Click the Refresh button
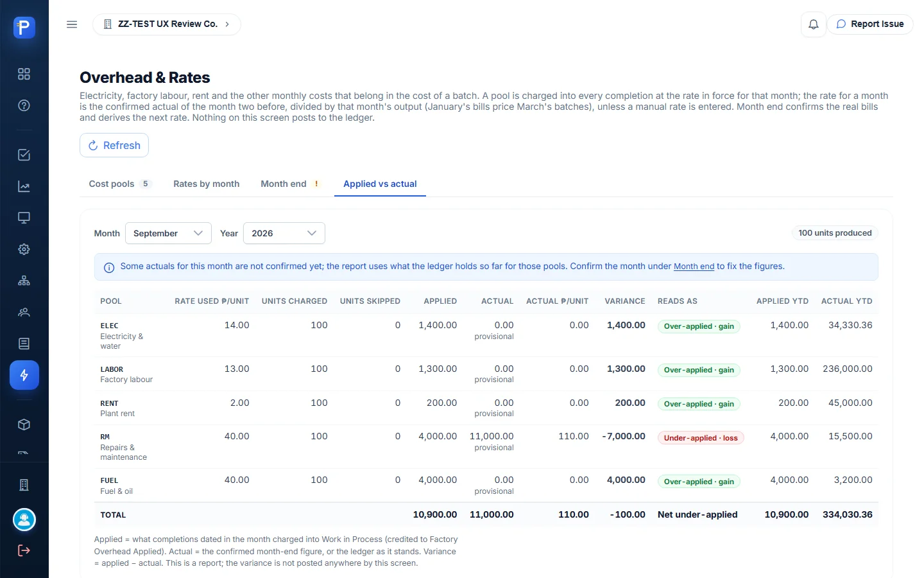924x578 pixels. tap(114, 145)
